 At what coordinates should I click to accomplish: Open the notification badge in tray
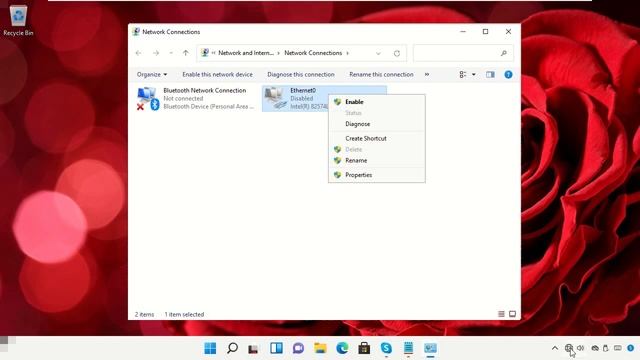(x=631, y=348)
